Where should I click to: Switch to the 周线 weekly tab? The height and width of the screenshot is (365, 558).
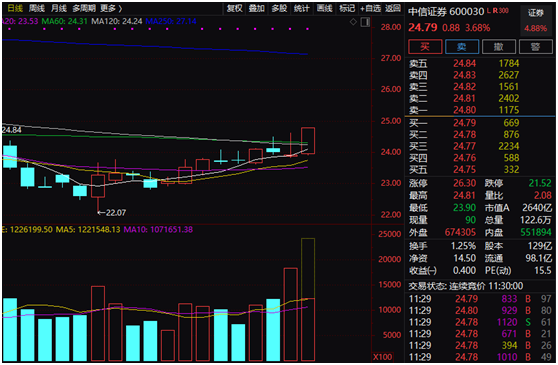37,8
